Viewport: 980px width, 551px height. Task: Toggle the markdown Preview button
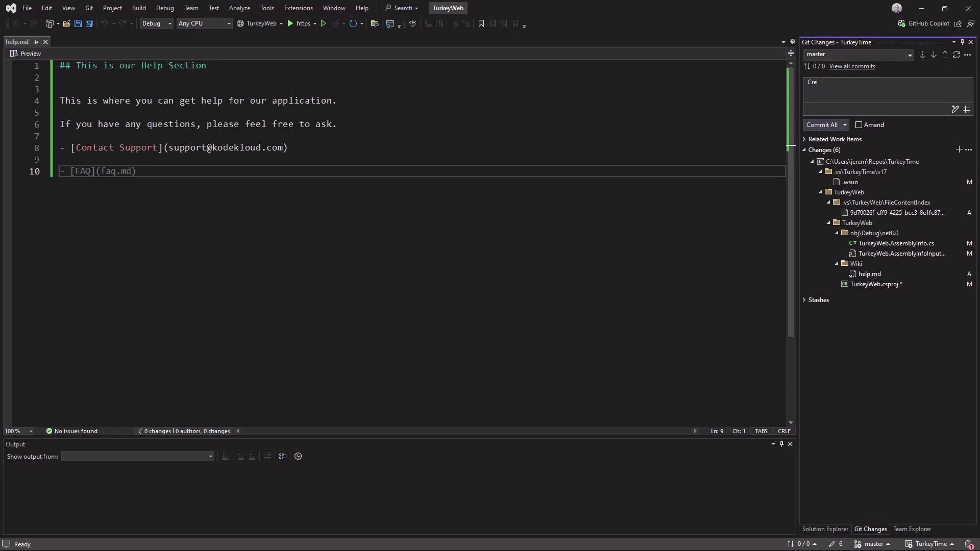(26, 54)
